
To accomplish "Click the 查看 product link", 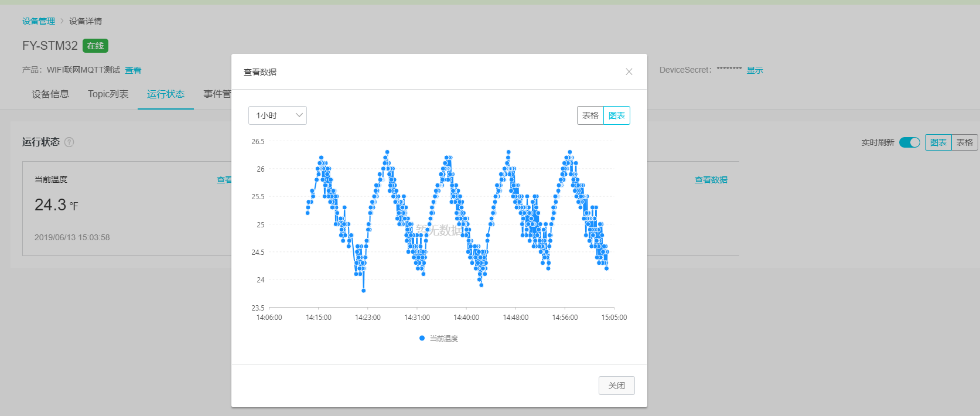I will [133, 70].
